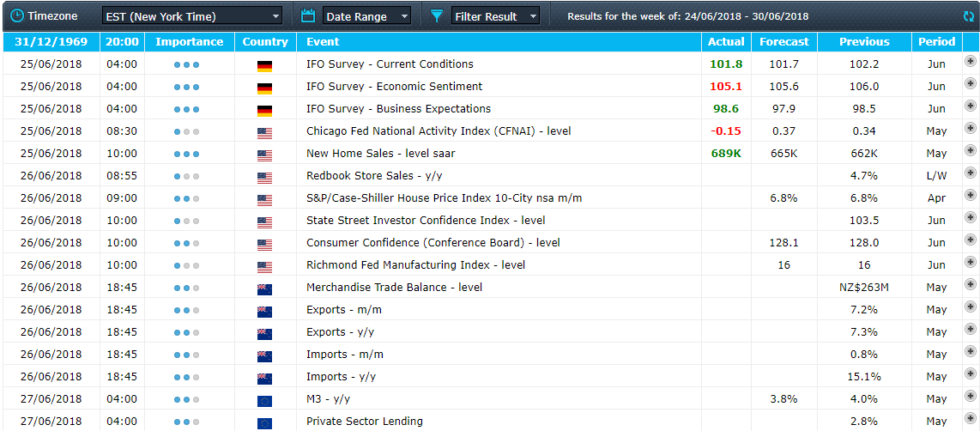Expand details for S&P/Case-Shiller House Price Index
Viewport: 980px width, 431px height.
(x=970, y=196)
